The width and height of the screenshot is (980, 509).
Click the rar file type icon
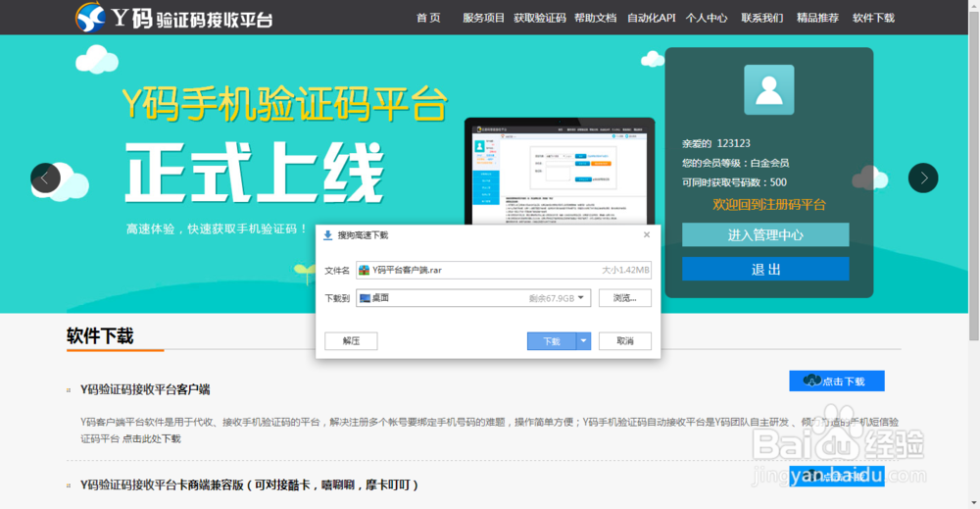[364, 270]
